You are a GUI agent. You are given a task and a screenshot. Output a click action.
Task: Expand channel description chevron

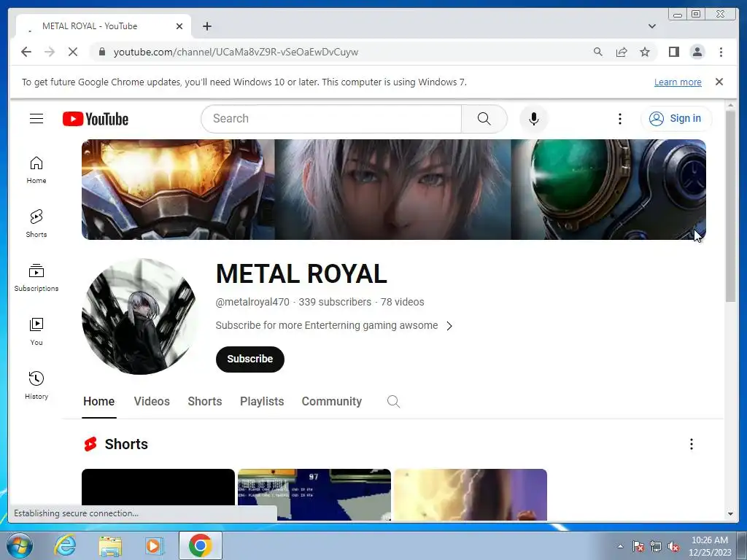pyautogui.click(x=449, y=326)
